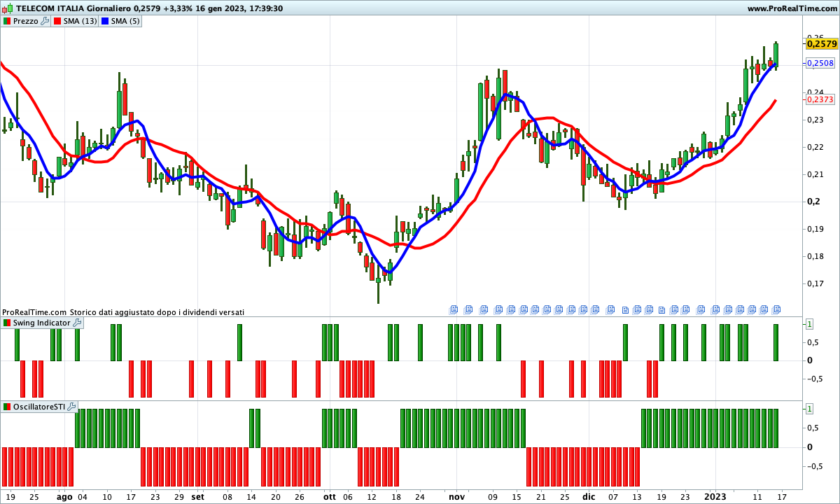Viewport: 840px width, 504px height.
Task: Select the Prezzo legend label
Action: pyautogui.click(x=26, y=21)
